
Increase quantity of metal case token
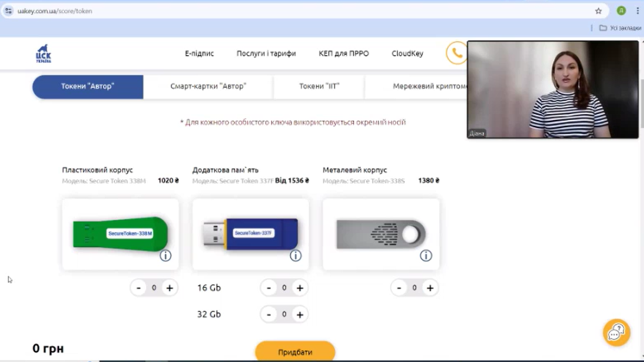click(x=430, y=288)
